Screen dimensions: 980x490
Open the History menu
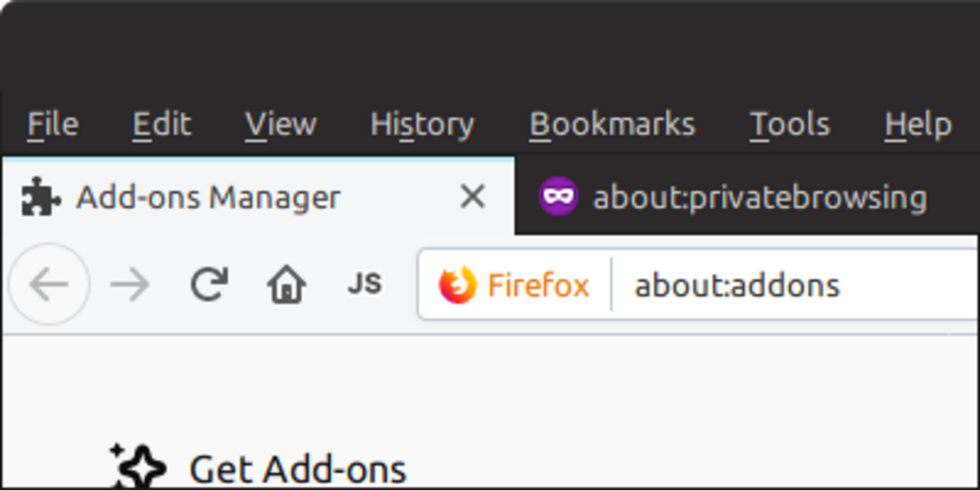421,124
